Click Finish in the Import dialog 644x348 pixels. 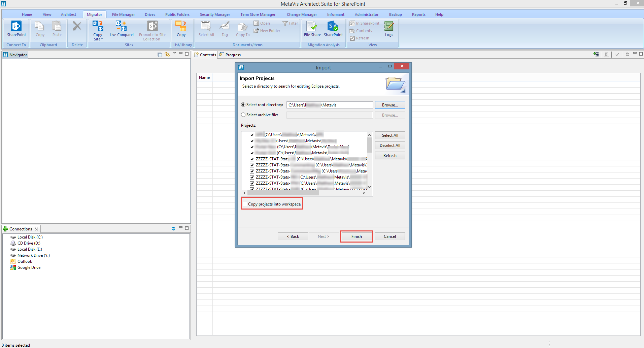356,236
